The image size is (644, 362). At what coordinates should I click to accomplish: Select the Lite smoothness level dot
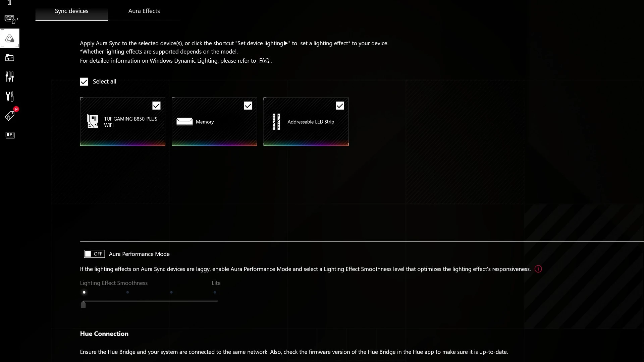tap(215, 292)
